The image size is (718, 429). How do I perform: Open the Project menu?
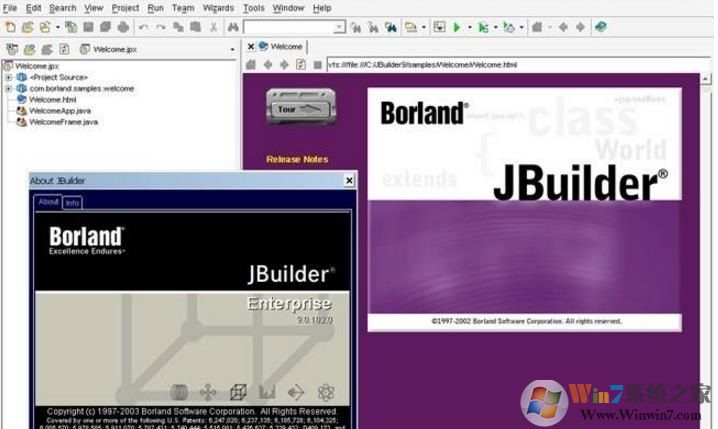[125, 8]
